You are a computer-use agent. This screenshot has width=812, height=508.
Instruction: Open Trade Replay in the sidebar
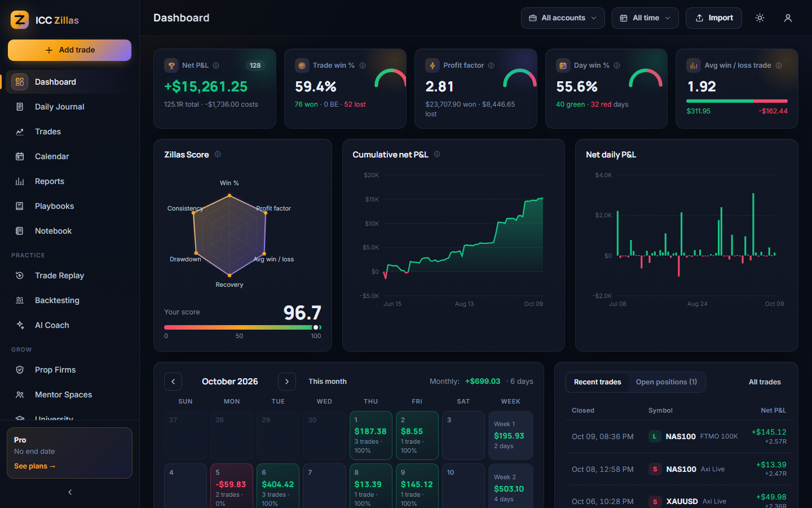tap(69, 275)
